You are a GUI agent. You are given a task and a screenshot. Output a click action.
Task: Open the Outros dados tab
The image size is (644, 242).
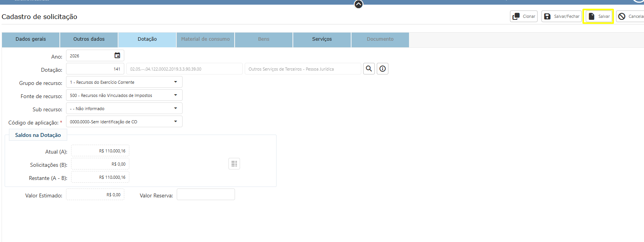click(x=89, y=39)
